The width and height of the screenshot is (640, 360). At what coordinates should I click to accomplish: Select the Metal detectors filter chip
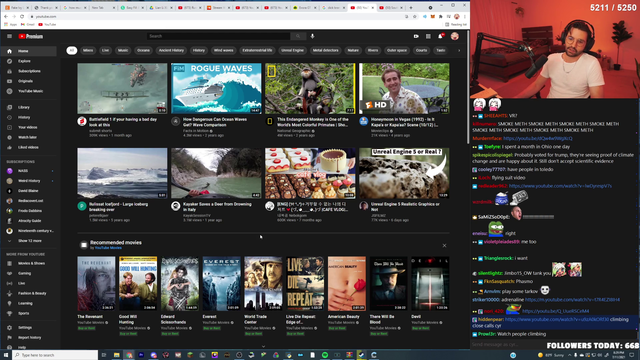point(325,51)
